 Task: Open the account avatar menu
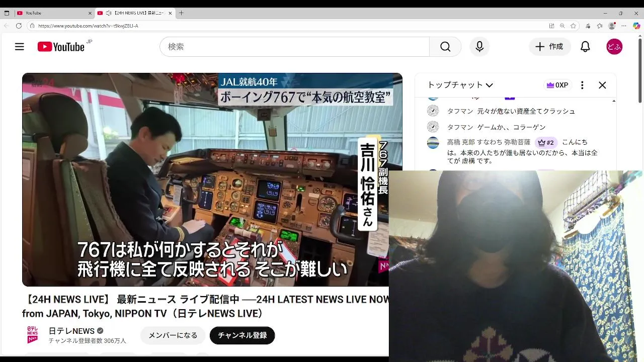coord(614,47)
